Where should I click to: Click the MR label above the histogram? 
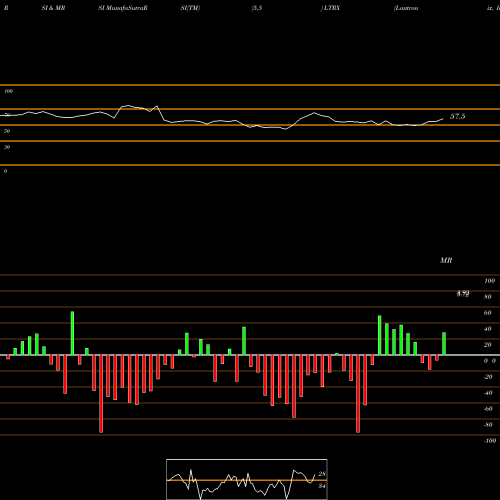(446, 260)
